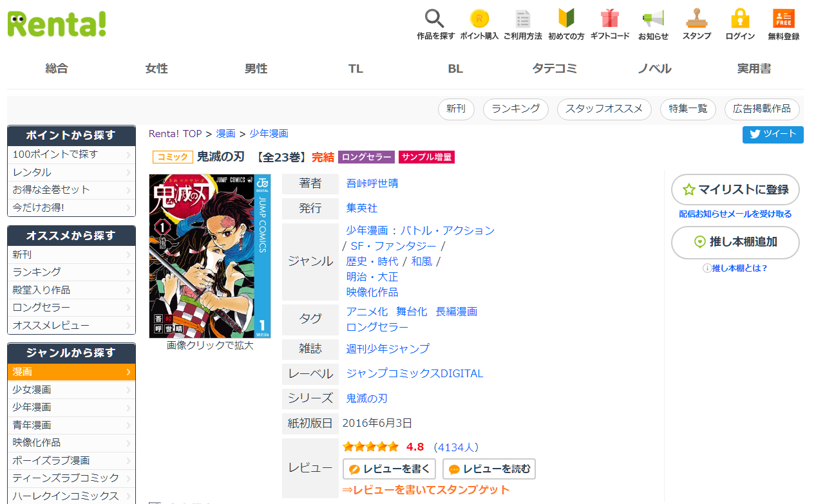Open the announcements megaphone icon

tap(653, 19)
